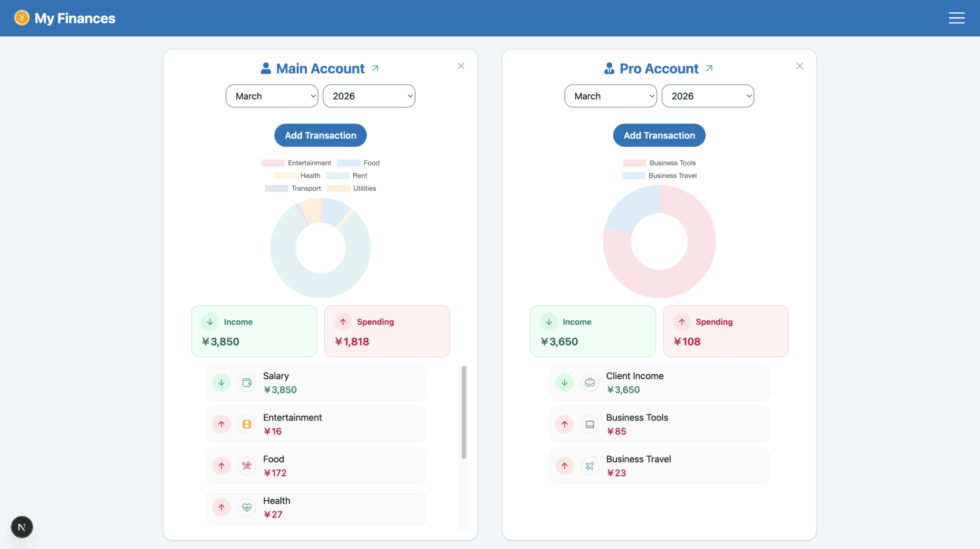Click the Food utensils icon
Screen dimensions: 980x549
coord(247,466)
